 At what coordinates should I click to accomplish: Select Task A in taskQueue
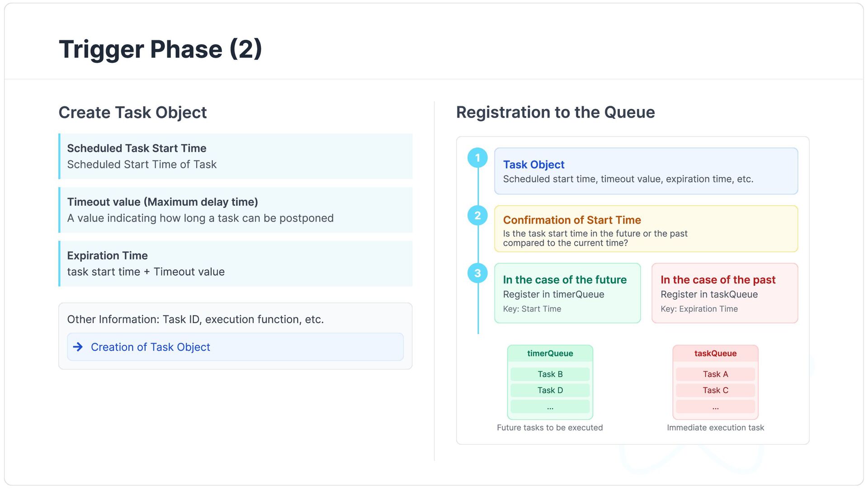click(x=715, y=374)
